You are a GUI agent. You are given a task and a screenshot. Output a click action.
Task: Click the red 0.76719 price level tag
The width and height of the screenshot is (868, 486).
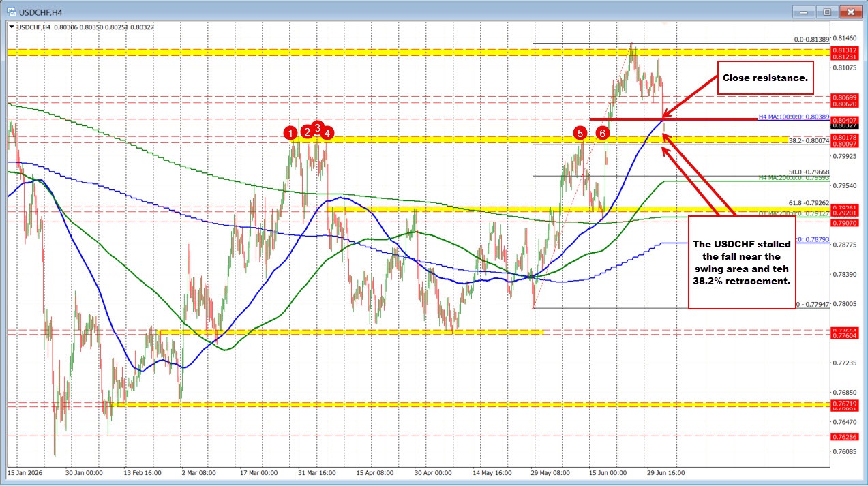coord(843,404)
